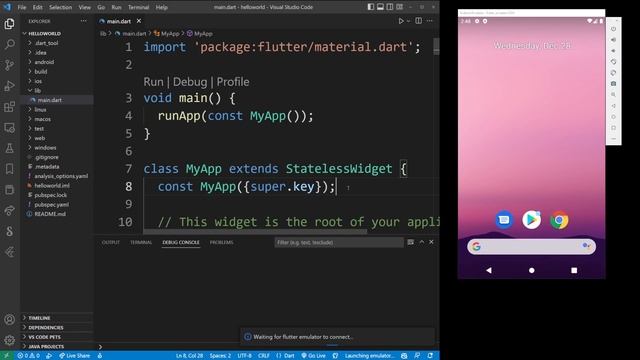
Task: Switch to the TERMINAL panel tab
Action: coord(141,242)
